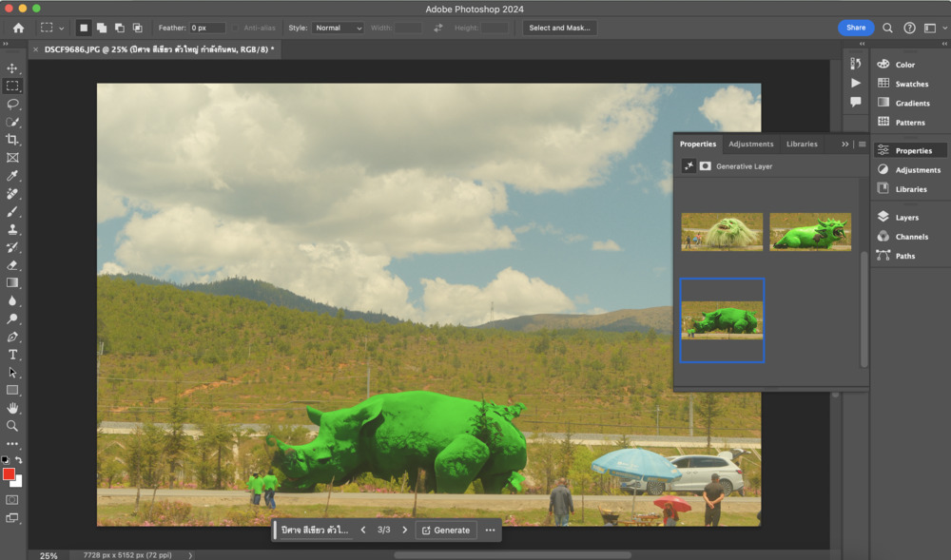
Task: Enable Add to selection mode
Action: [101, 29]
